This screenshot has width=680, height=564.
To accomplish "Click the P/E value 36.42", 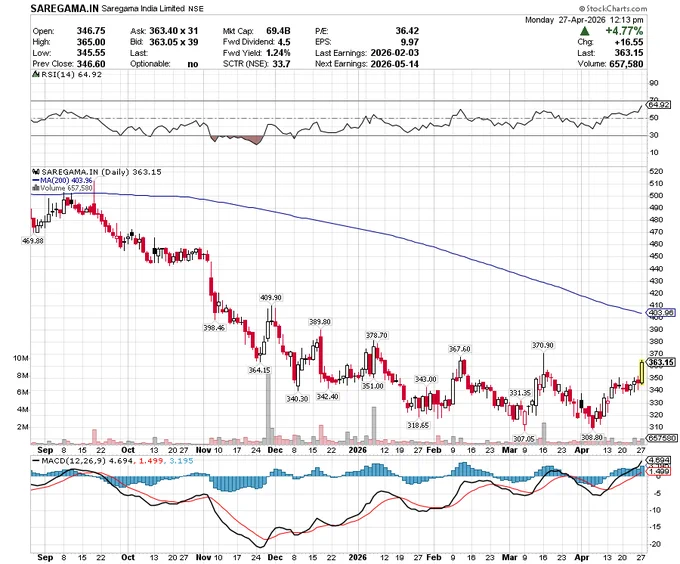I will point(407,31).
